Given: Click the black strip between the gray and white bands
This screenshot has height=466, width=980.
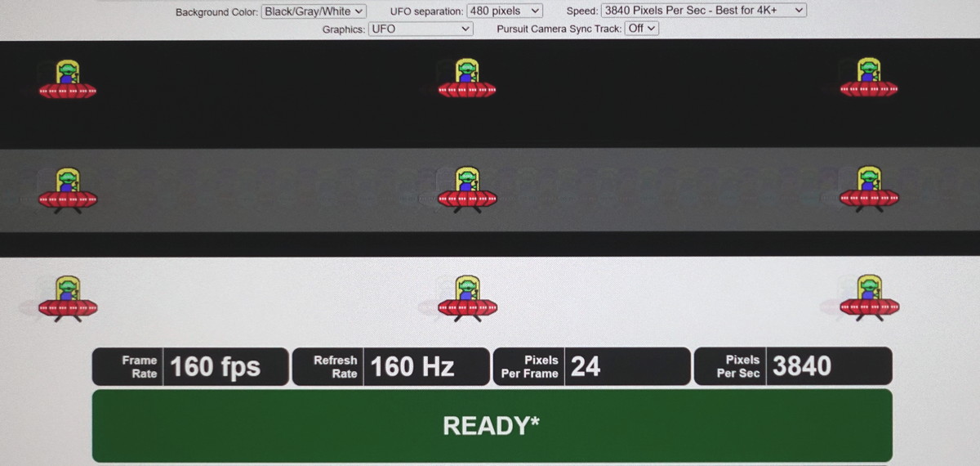Looking at the screenshot, I should tap(490, 244).
